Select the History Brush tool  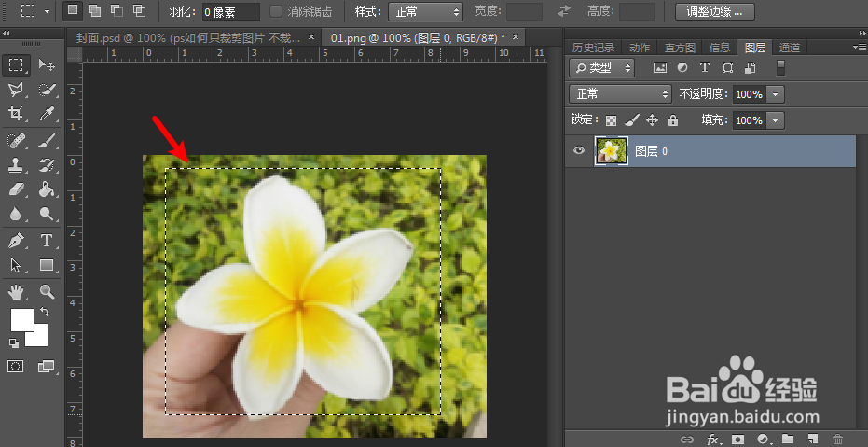pyautogui.click(x=47, y=165)
